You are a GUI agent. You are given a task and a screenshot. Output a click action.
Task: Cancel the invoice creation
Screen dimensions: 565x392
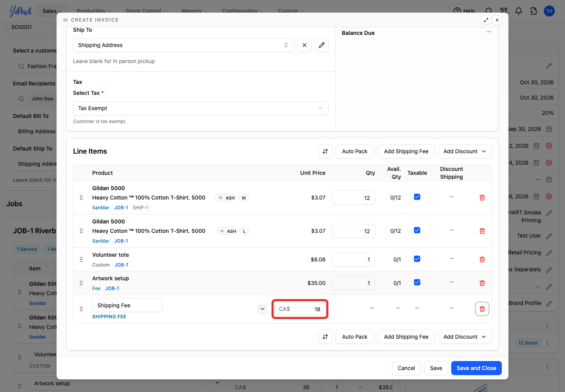(406, 368)
